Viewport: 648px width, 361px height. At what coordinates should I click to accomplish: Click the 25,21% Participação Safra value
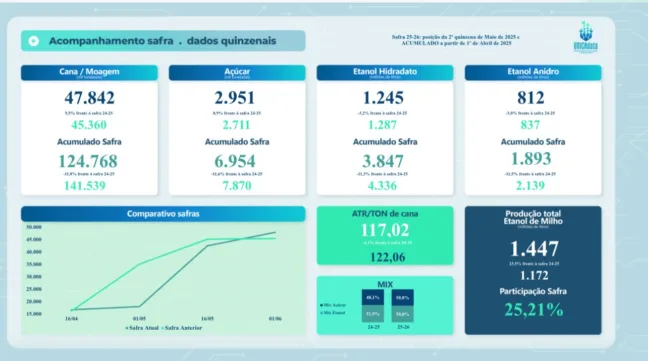tap(534, 310)
